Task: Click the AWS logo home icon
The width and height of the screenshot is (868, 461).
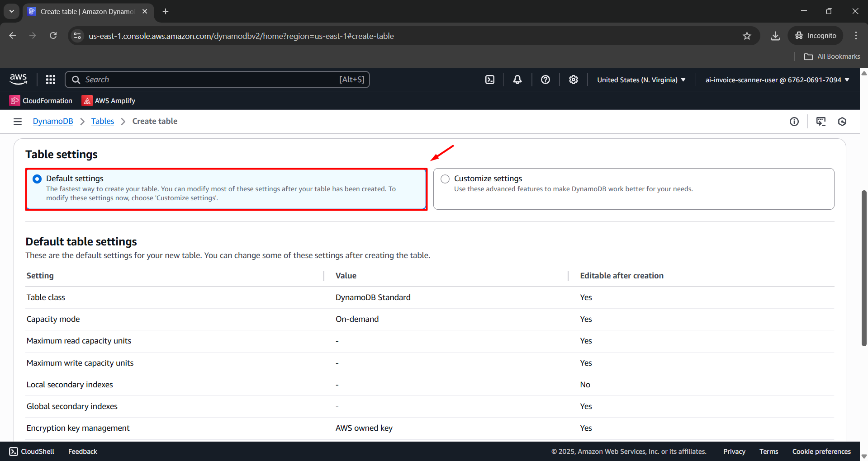Action: [19, 79]
